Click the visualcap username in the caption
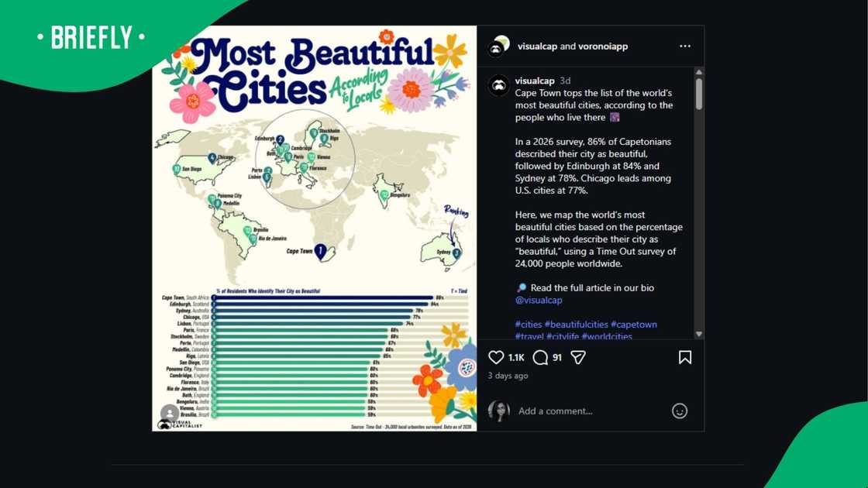The width and height of the screenshot is (868, 488). (534, 81)
